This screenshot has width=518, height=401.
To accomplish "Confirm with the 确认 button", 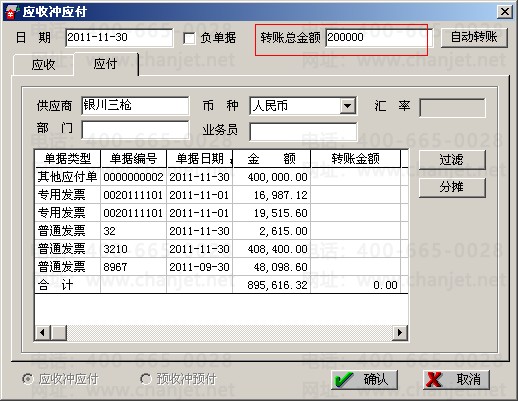I will pos(365,379).
